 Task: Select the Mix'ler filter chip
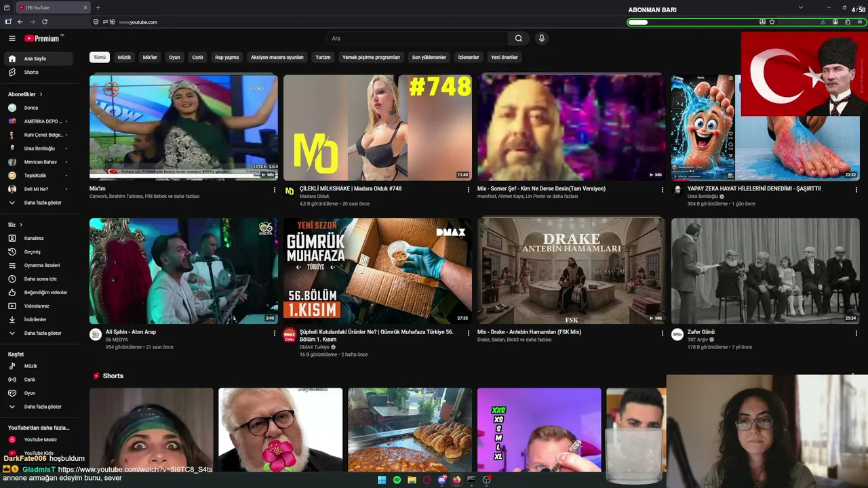click(x=150, y=58)
